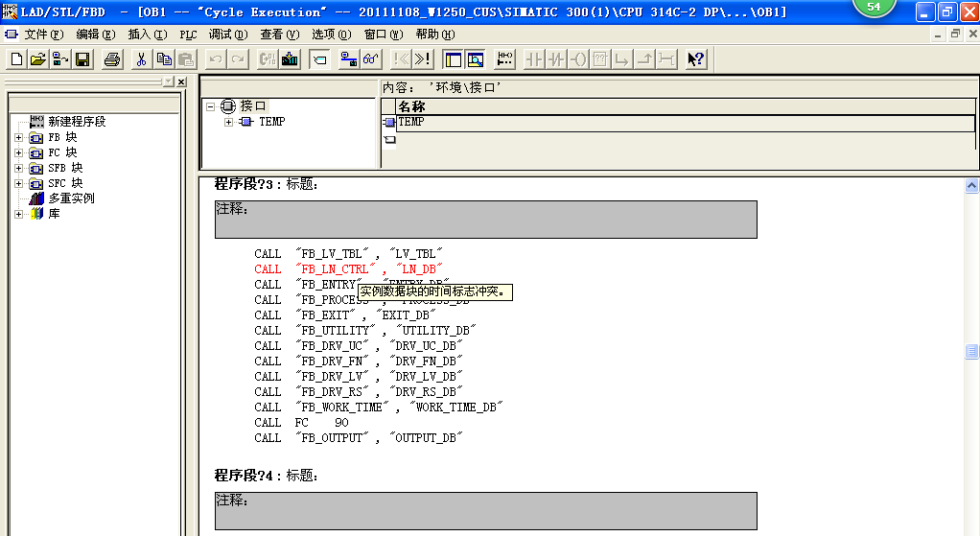Activate context Help arrow-question icon
The height and width of the screenshot is (536, 980).
pos(695,59)
